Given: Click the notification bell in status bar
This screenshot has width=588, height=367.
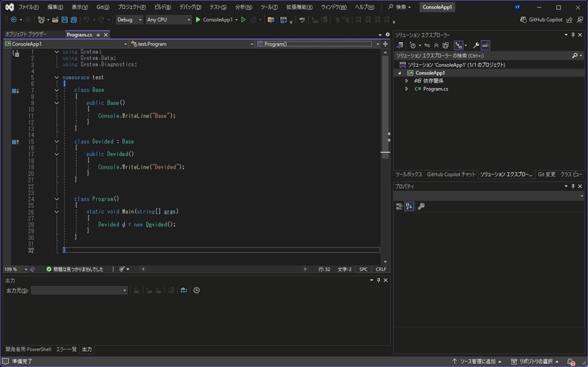Looking at the screenshot, I should [571, 361].
